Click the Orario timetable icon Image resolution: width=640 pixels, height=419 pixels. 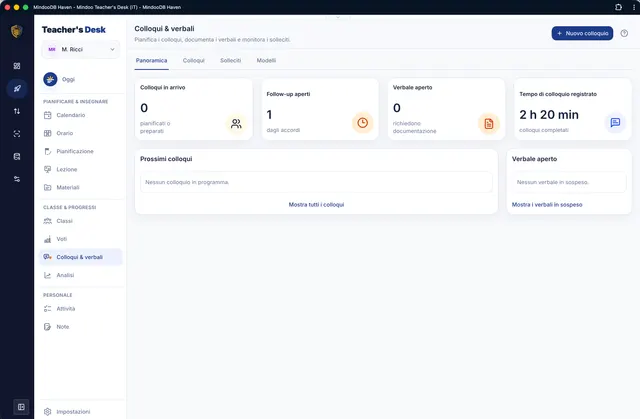point(48,133)
